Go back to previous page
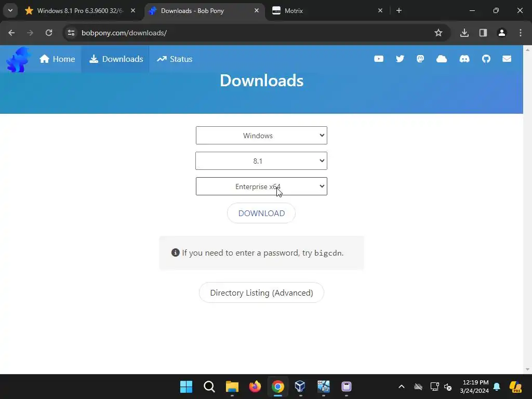Image resolution: width=532 pixels, height=399 pixels. (x=11, y=33)
